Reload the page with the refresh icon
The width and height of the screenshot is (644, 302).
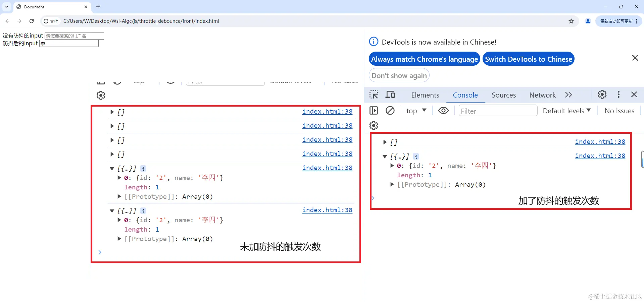point(32,21)
